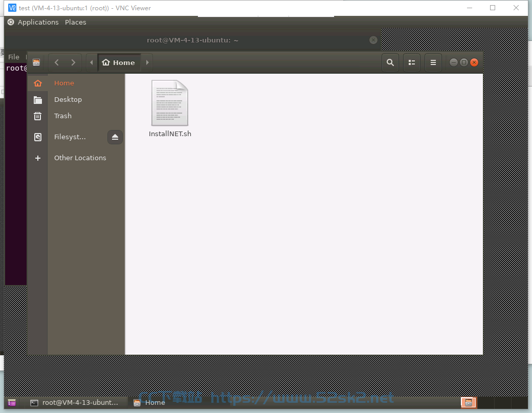Close the VNC Viewer window
This screenshot has width=532, height=413.
click(516, 8)
